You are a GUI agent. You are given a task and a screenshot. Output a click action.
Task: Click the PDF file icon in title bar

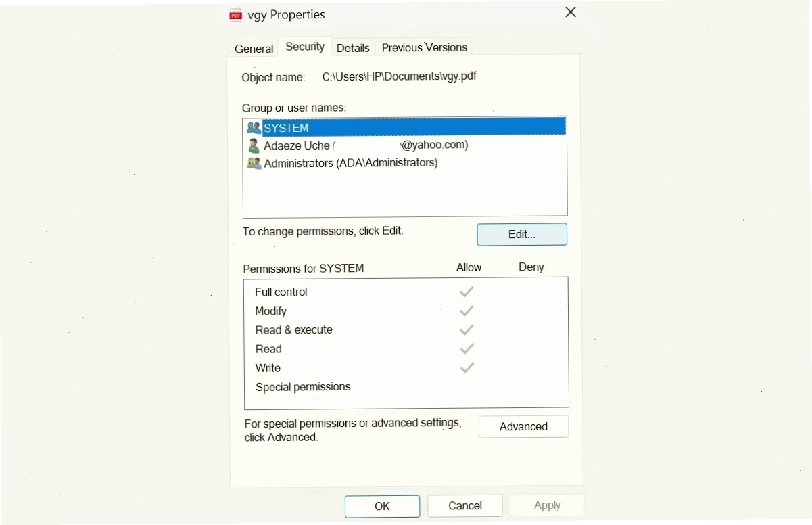[235, 14]
